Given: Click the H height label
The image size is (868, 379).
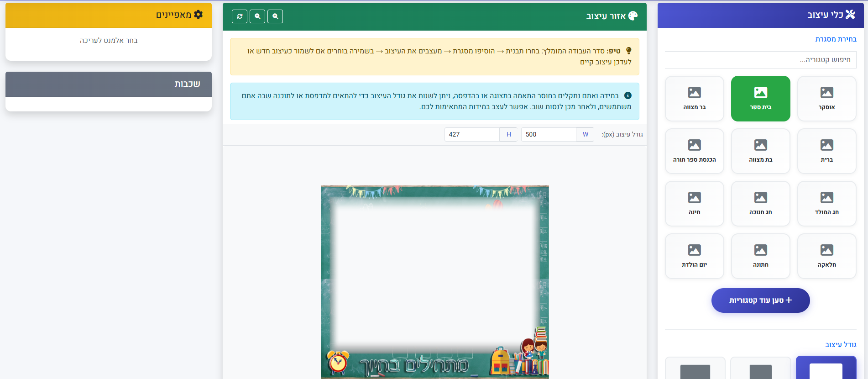Looking at the screenshot, I should point(508,134).
